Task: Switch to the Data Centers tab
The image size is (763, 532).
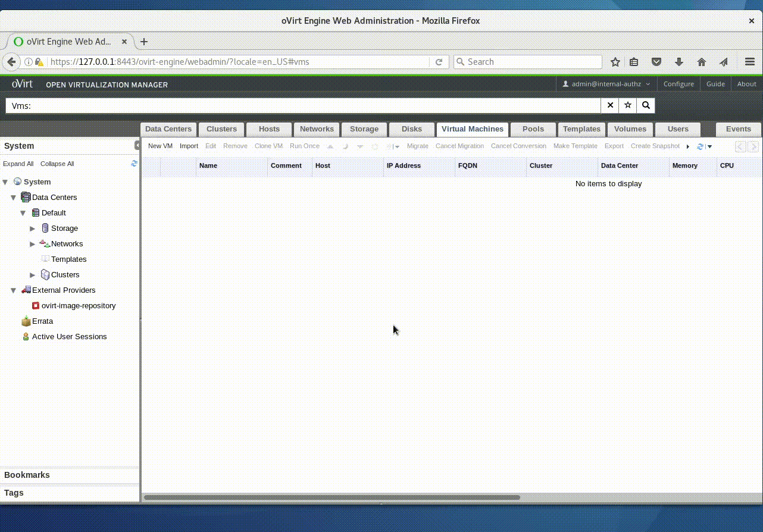Action: (x=168, y=129)
